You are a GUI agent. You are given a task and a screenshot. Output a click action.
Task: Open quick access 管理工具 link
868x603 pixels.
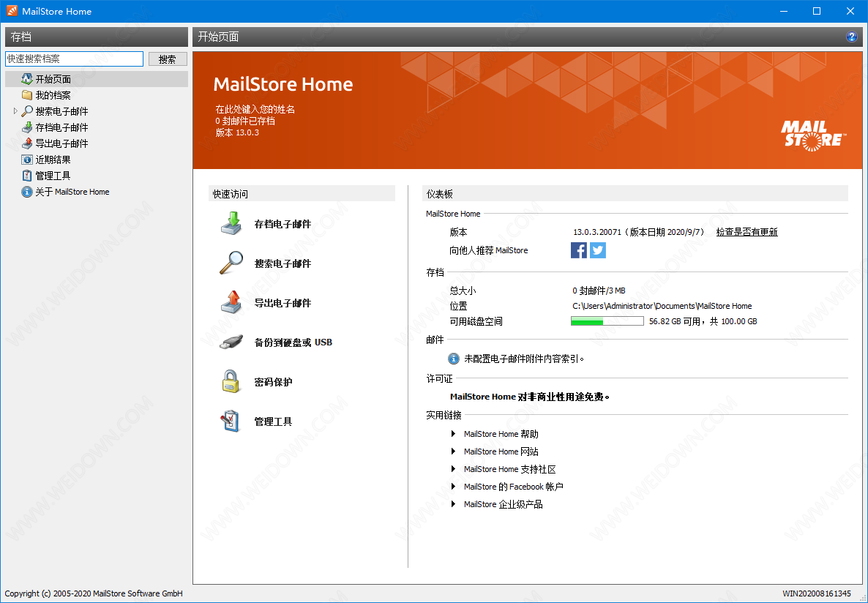click(x=274, y=422)
